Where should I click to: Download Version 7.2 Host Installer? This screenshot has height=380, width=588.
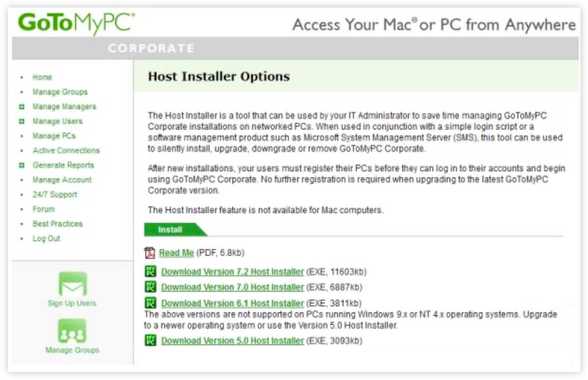click(232, 272)
